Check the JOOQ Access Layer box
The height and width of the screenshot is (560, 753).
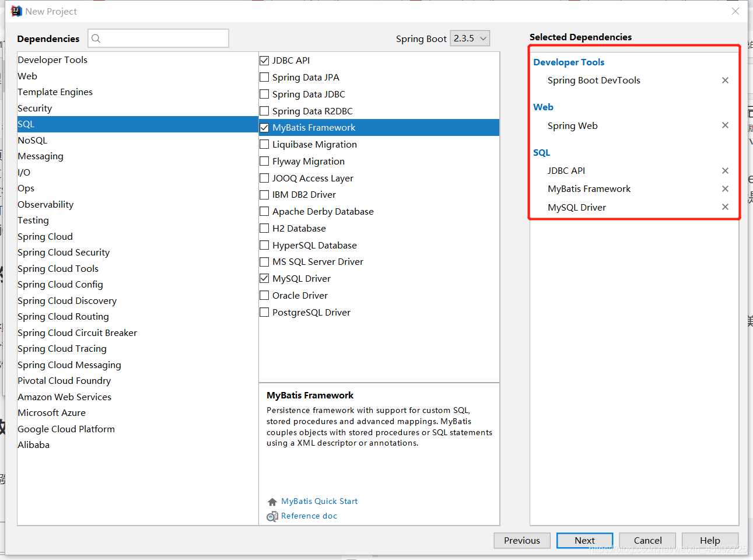(x=264, y=178)
